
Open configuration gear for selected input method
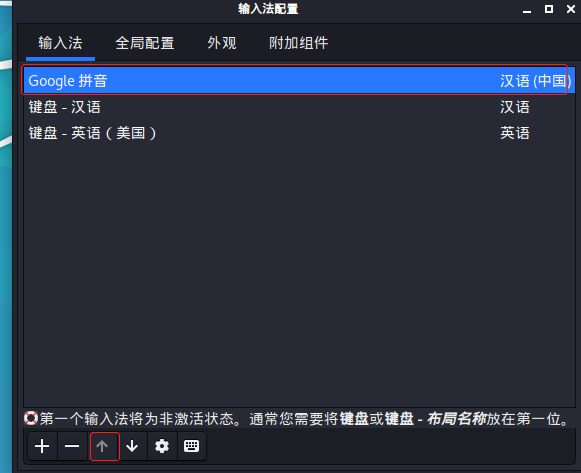click(162, 446)
